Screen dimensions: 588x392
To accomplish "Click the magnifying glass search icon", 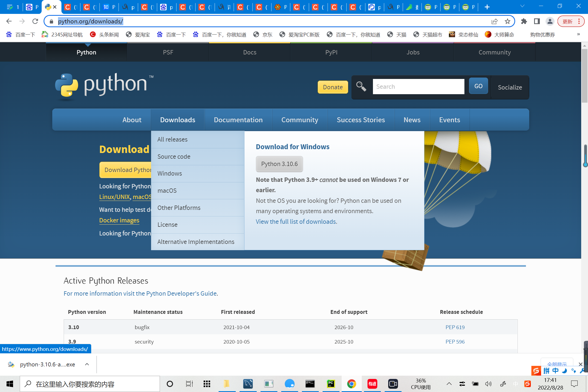I will pos(361,87).
